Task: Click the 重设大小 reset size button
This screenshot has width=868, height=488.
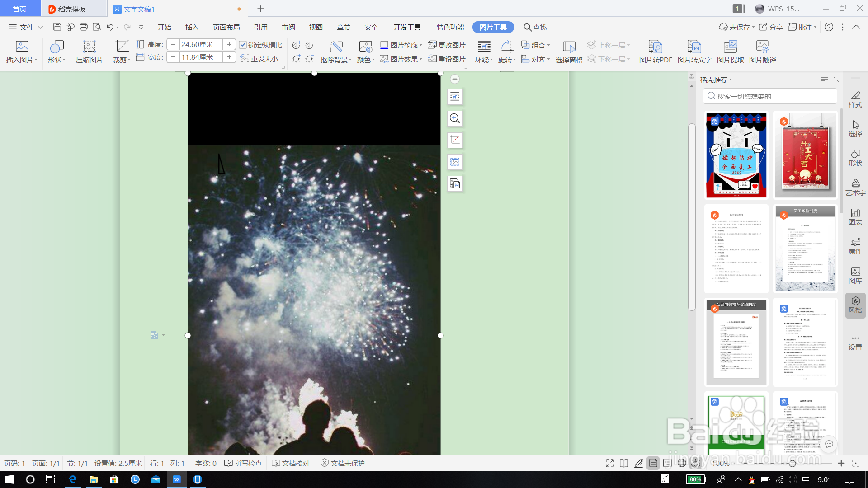Action: (259, 59)
